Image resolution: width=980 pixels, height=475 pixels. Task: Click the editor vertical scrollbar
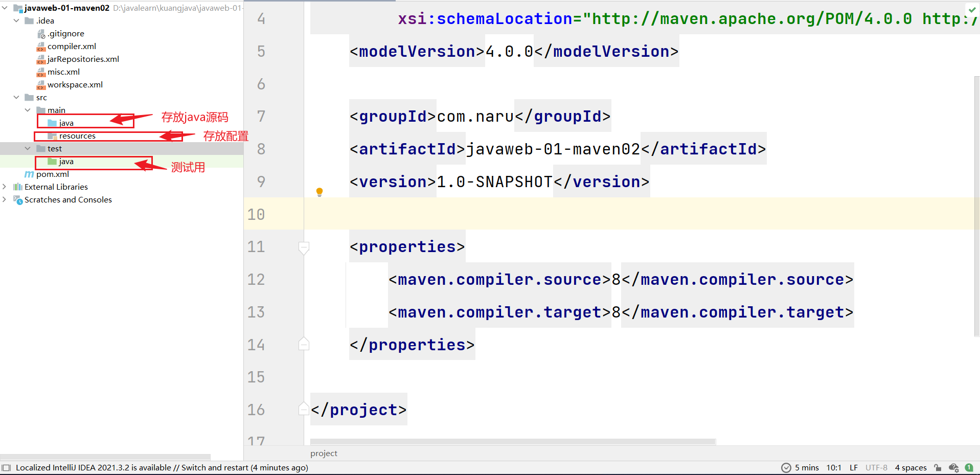pyautogui.click(x=977, y=207)
